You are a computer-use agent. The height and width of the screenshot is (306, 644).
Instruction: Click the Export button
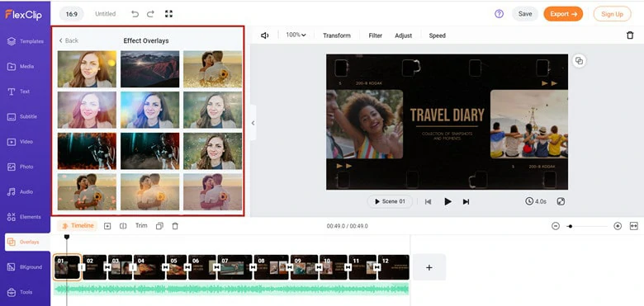563,14
